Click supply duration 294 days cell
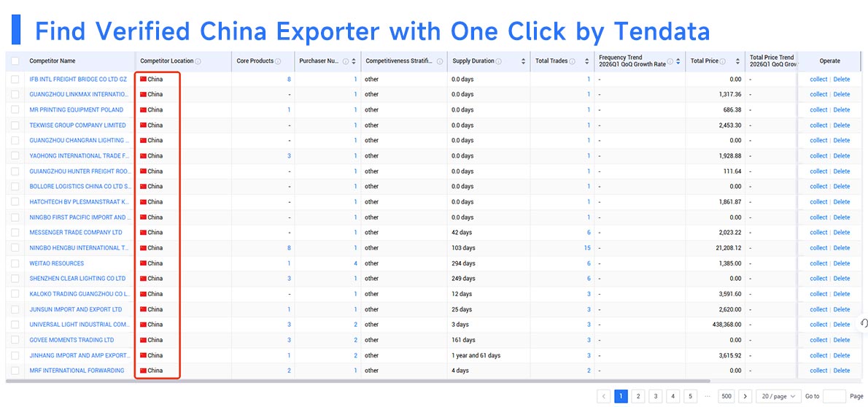The height and width of the screenshot is (407, 868). (463, 263)
